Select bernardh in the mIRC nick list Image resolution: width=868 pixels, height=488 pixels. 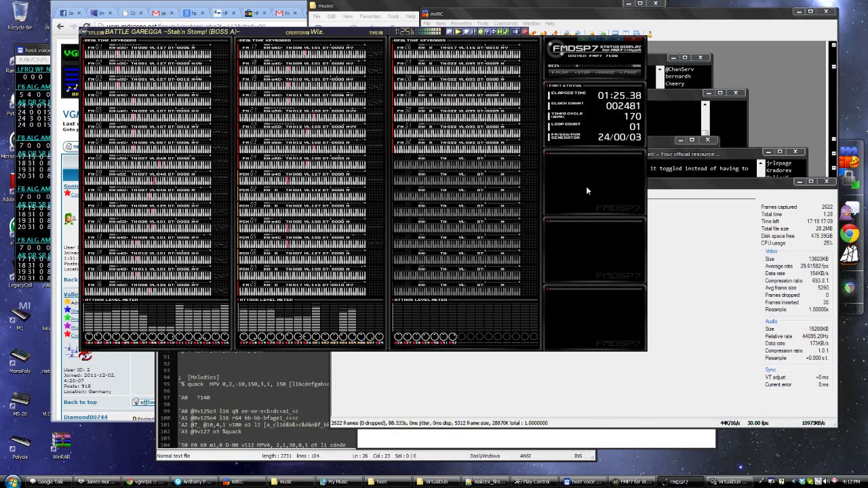pos(677,77)
